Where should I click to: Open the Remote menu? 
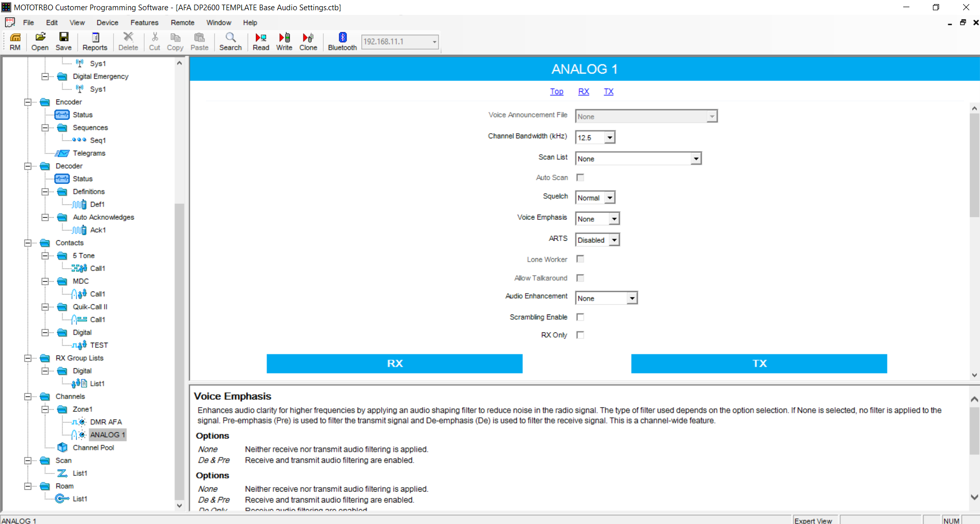[x=183, y=23]
